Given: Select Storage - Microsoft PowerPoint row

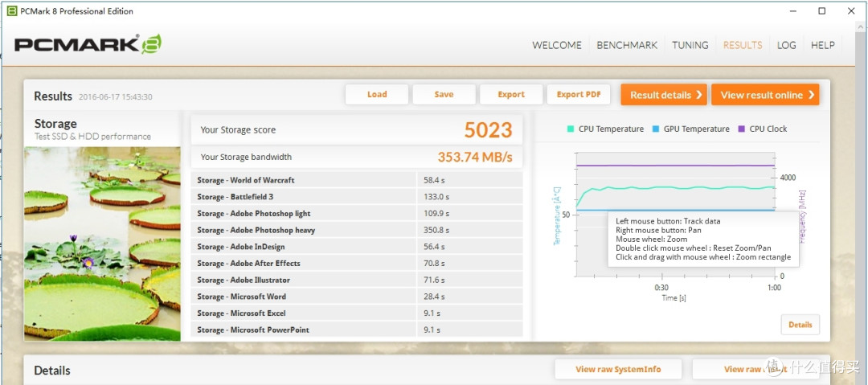Looking at the screenshot, I should point(357,330).
